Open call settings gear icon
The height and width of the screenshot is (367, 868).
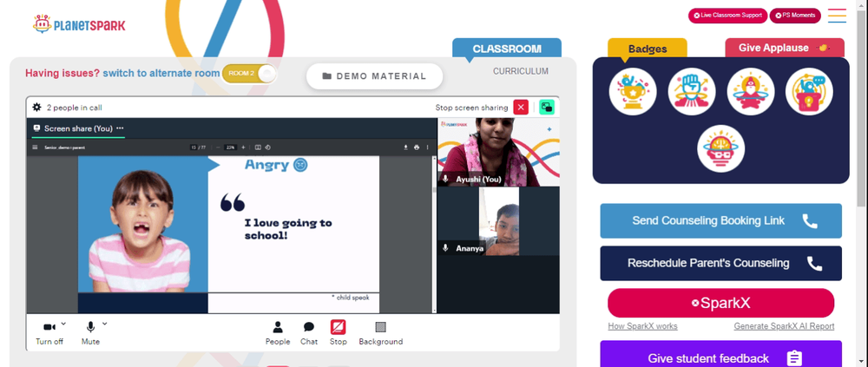click(36, 108)
